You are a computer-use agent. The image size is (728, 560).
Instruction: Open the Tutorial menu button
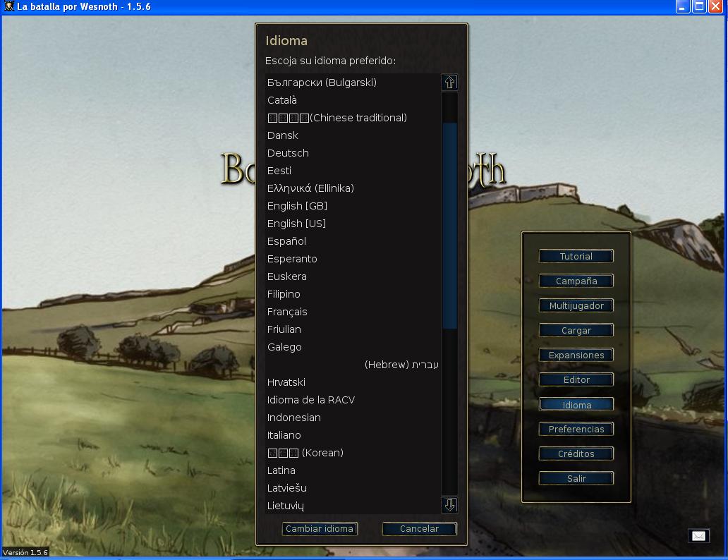pos(576,256)
